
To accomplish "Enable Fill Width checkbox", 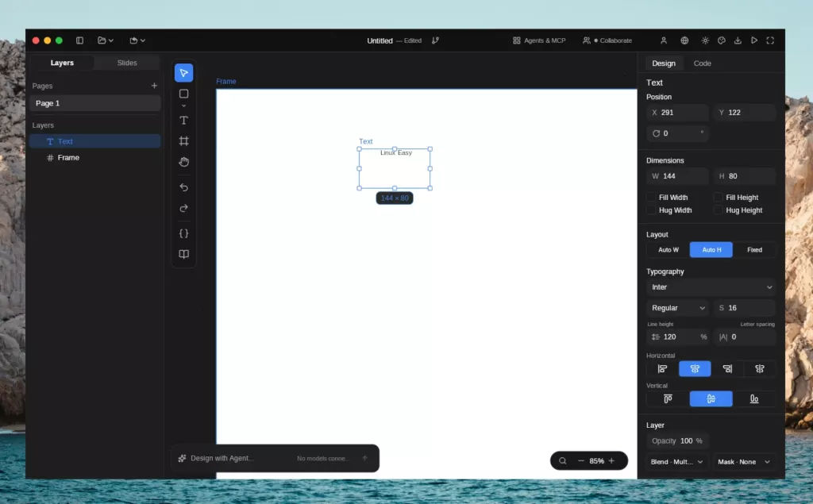I will tap(651, 198).
